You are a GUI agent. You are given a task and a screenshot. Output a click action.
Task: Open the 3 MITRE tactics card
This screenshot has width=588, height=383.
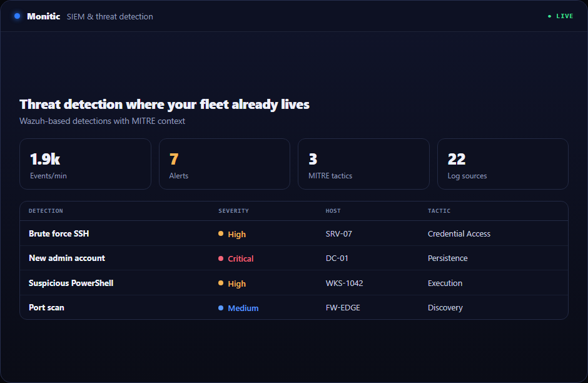pyautogui.click(x=363, y=164)
